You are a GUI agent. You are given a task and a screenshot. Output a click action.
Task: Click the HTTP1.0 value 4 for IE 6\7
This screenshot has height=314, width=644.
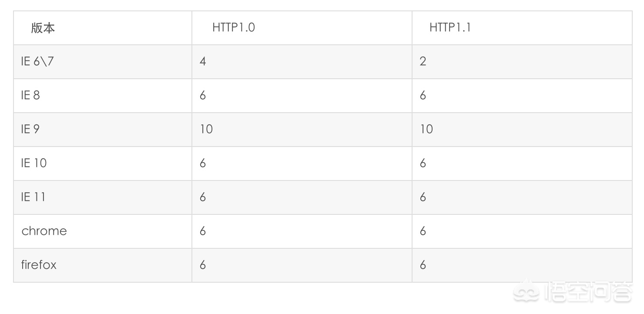[203, 61]
